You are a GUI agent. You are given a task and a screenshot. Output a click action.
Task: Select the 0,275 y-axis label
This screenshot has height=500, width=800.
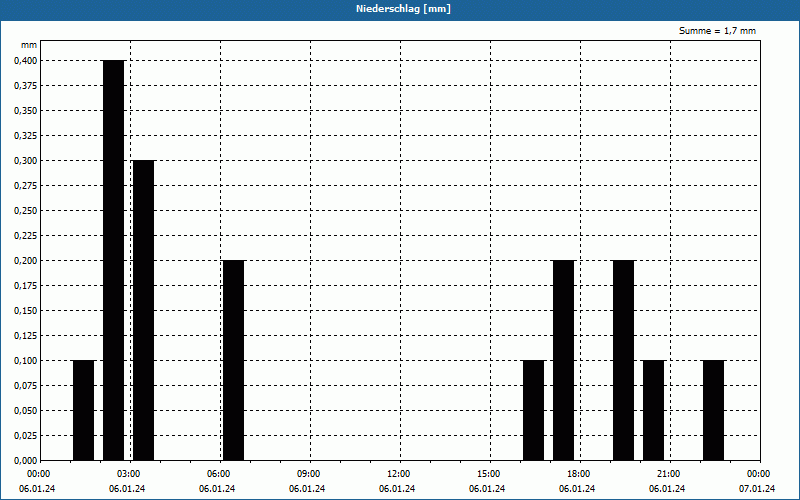(26, 186)
